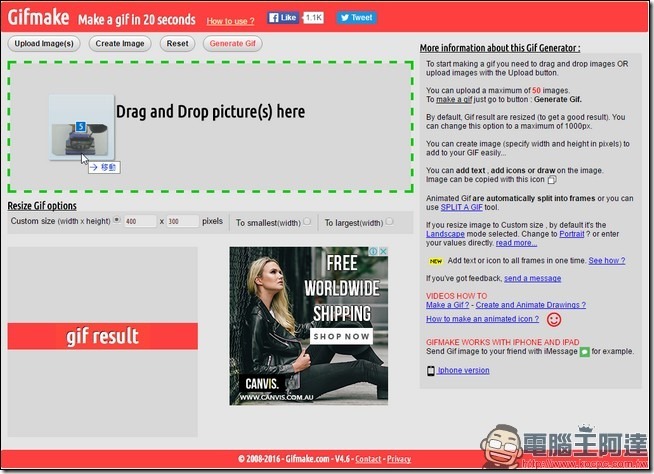Click the dragged image thumbnail in drop zone
The image size is (654, 474).
[80, 127]
